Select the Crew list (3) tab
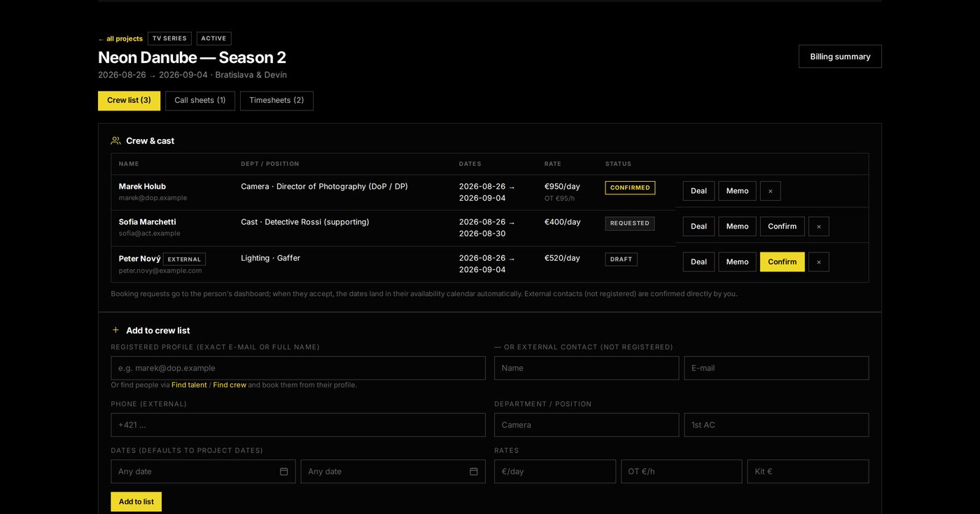 pyautogui.click(x=129, y=101)
